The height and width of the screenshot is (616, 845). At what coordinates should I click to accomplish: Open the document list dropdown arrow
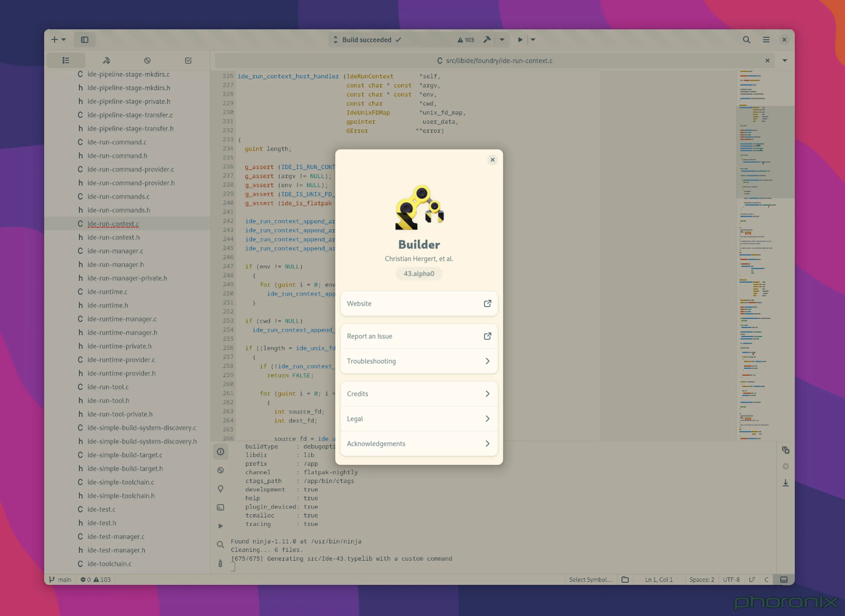click(x=785, y=60)
